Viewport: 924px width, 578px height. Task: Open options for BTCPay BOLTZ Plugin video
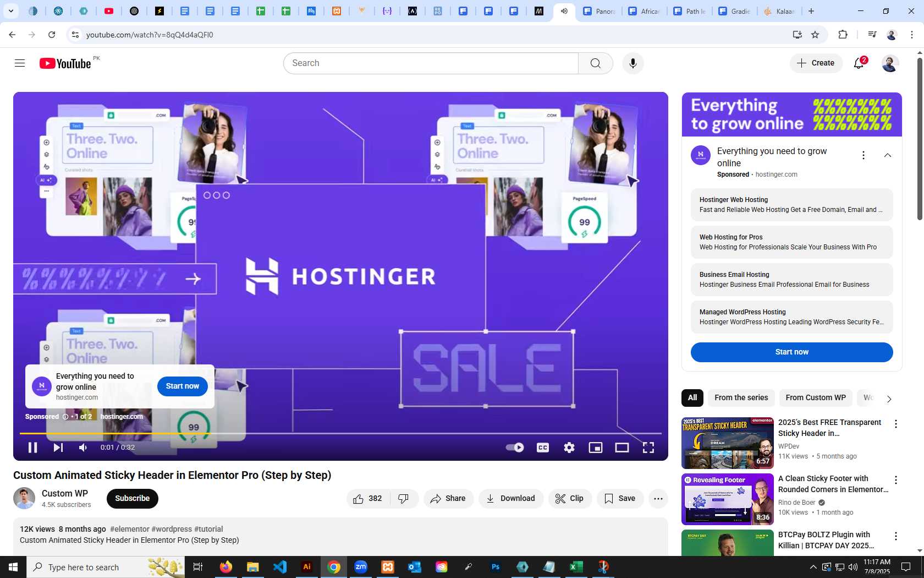[x=896, y=537]
